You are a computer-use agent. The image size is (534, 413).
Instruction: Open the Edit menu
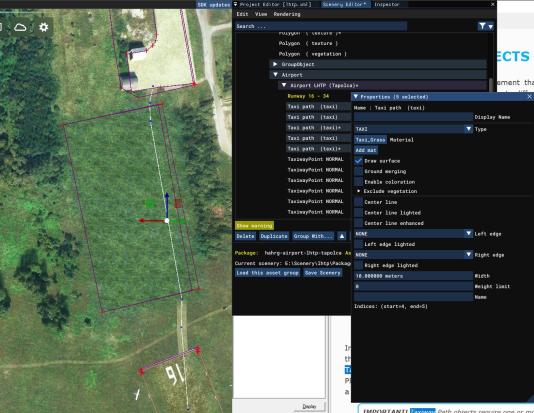242,14
